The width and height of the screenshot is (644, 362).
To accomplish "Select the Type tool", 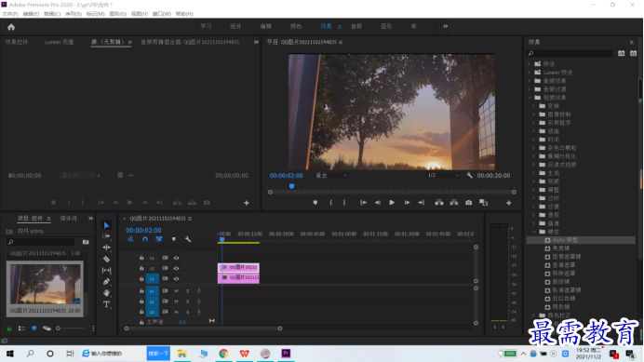I will point(106,304).
